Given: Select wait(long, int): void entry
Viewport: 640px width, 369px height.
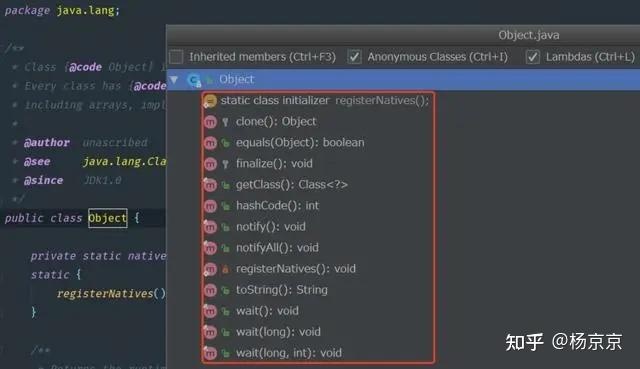Looking at the screenshot, I should tap(289, 353).
